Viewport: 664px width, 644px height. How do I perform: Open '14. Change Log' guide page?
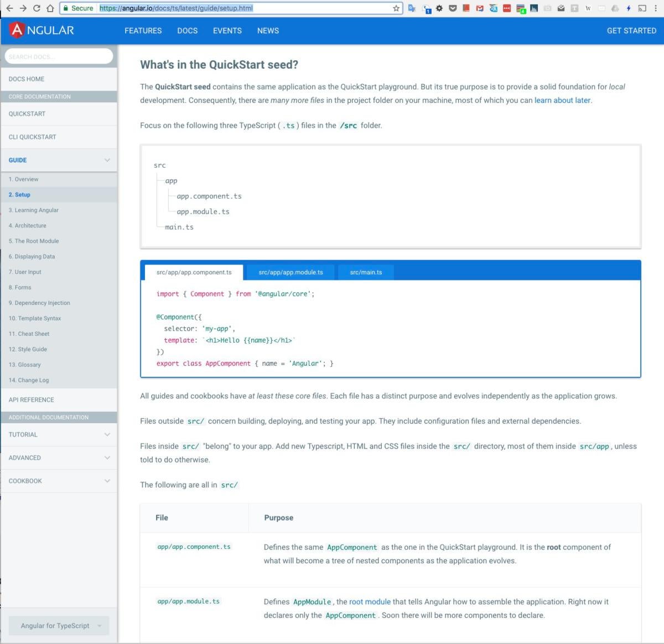pyautogui.click(x=59, y=381)
